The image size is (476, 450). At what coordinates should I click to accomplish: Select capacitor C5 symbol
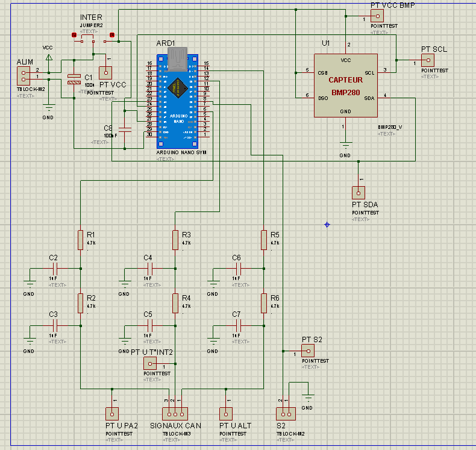[150, 325]
